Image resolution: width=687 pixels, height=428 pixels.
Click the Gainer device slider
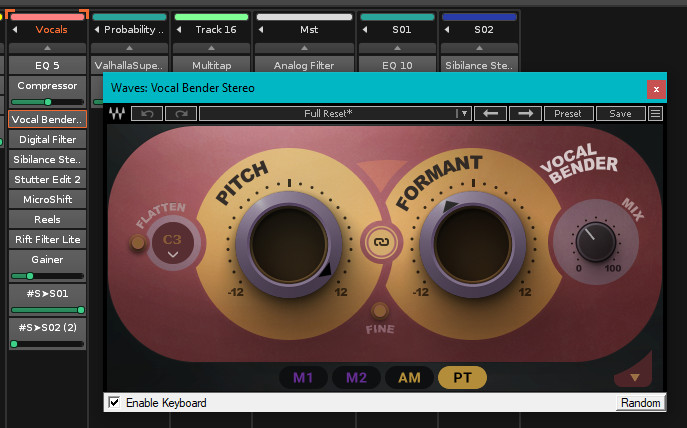click(47, 276)
